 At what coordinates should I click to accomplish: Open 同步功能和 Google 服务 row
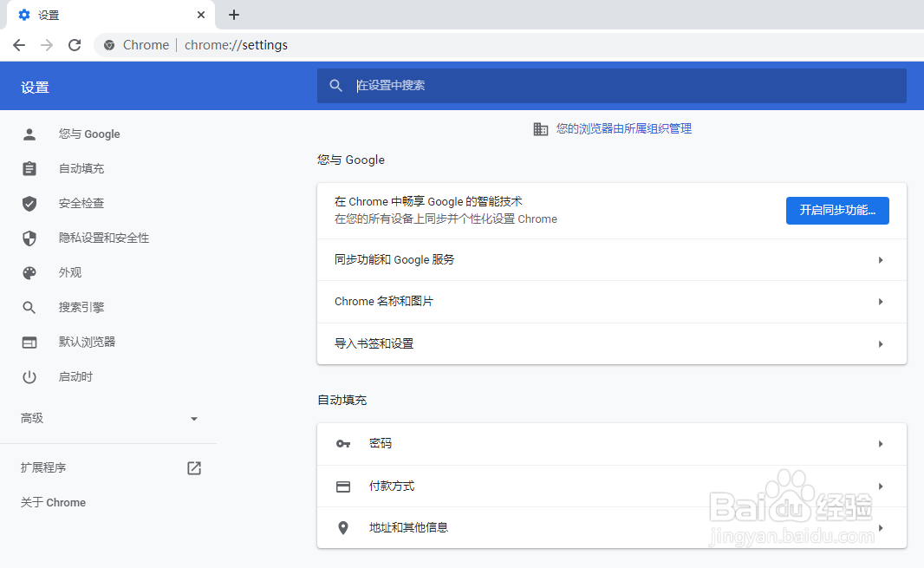tap(612, 259)
